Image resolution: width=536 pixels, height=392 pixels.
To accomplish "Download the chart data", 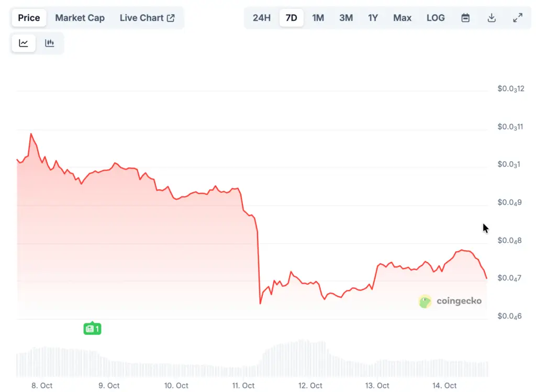I will 492,18.
